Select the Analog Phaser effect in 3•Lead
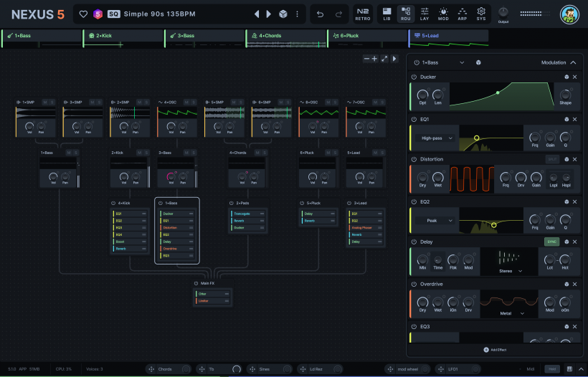 [366, 228]
